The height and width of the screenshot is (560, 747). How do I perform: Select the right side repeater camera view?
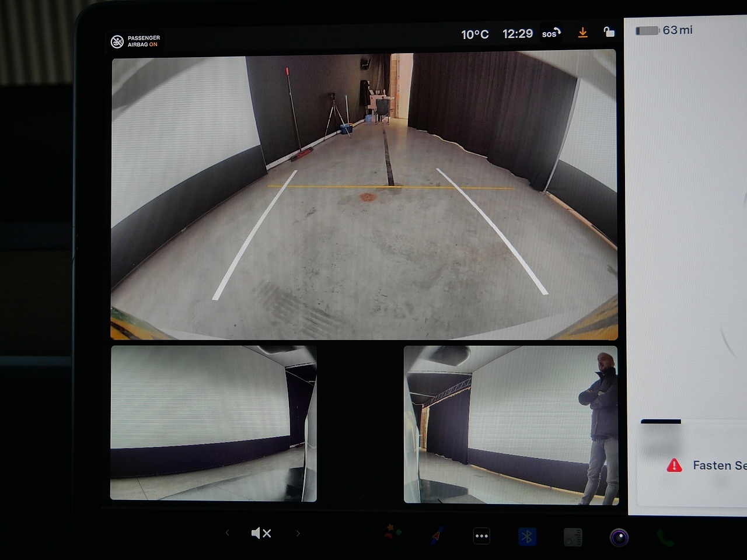511,425
